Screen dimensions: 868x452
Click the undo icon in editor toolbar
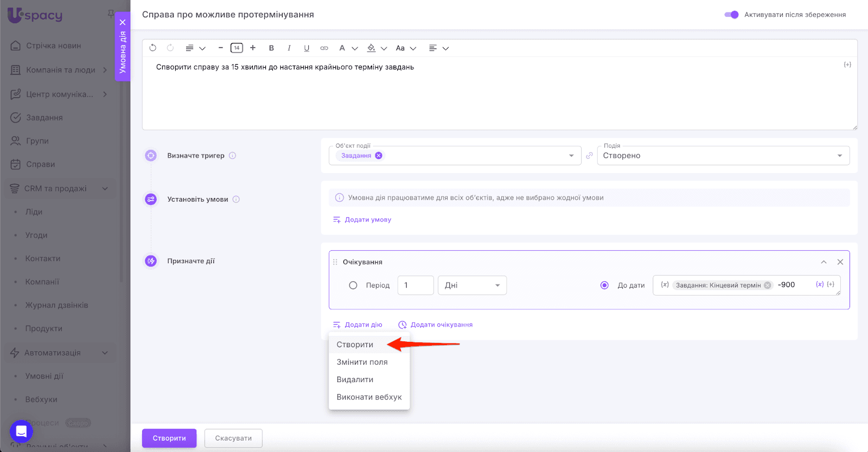click(x=153, y=48)
